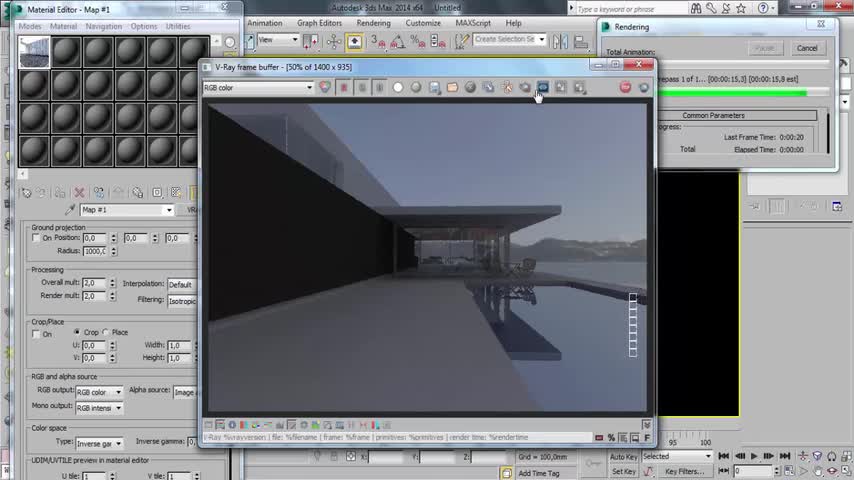Duplicate to Max frame buffer icon
854x480 pixels.
point(489,87)
